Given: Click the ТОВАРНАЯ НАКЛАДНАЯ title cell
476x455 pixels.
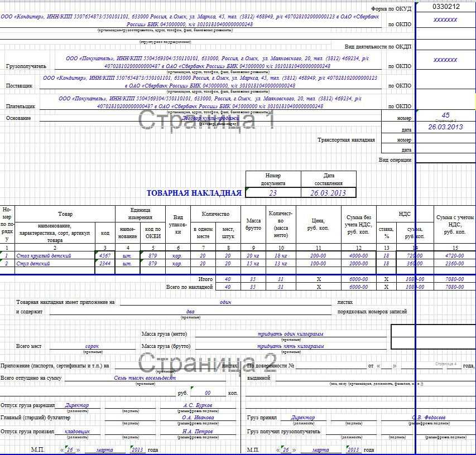Looking at the screenshot, I should pos(194,193).
